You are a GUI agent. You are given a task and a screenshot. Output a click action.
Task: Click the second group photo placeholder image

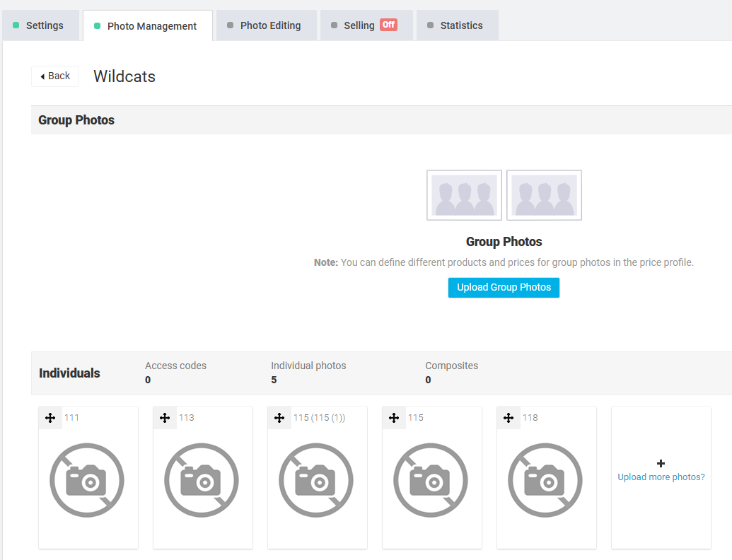pos(545,195)
